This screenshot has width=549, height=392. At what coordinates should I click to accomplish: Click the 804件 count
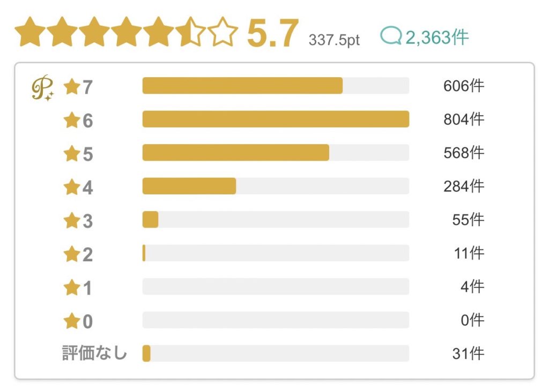[x=464, y=119]
